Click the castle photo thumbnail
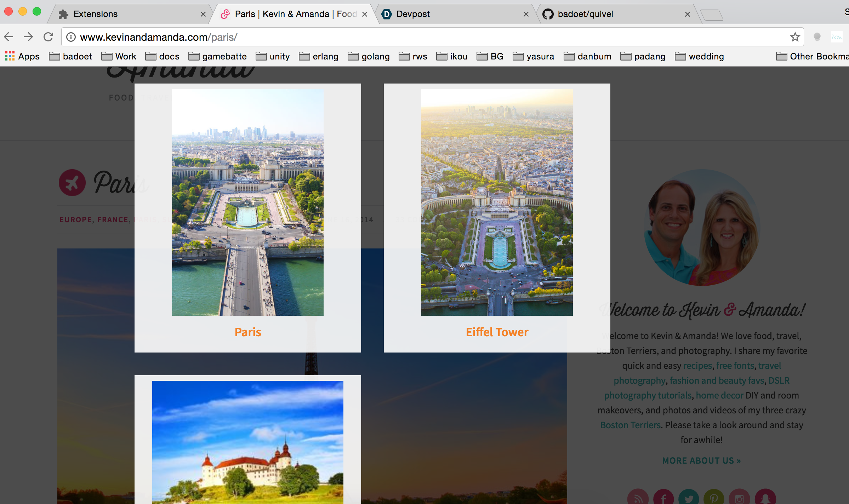This screenshot has height=504, width=849. (x=247, y=442)
